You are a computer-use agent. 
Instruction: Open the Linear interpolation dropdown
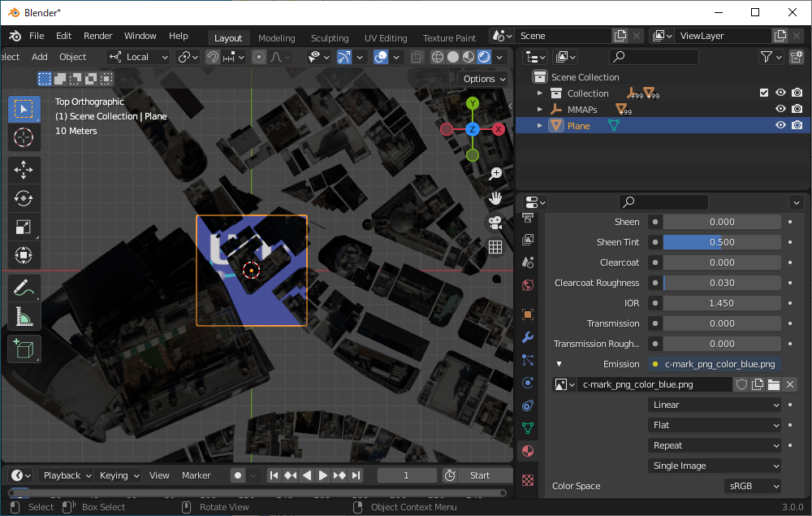pos(715,405)
